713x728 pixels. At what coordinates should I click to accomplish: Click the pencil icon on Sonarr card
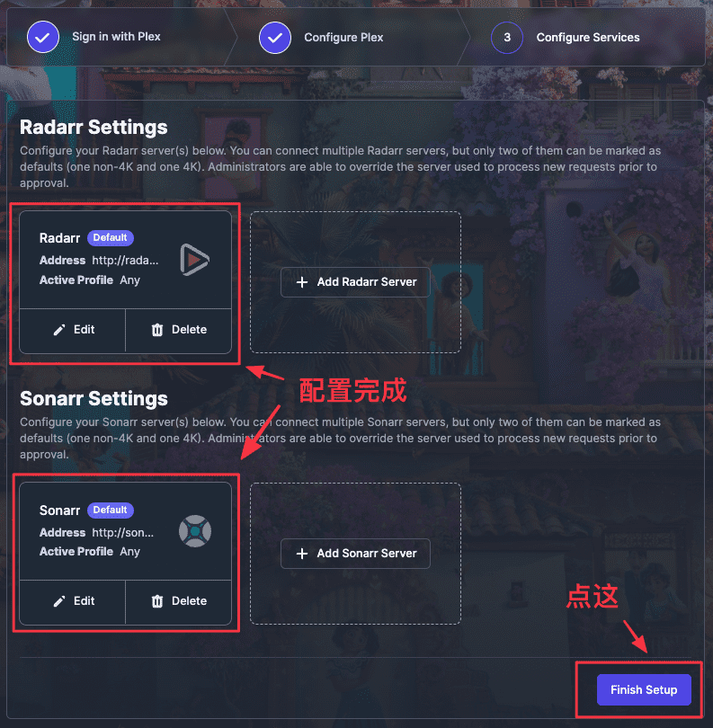click(59, 601)
